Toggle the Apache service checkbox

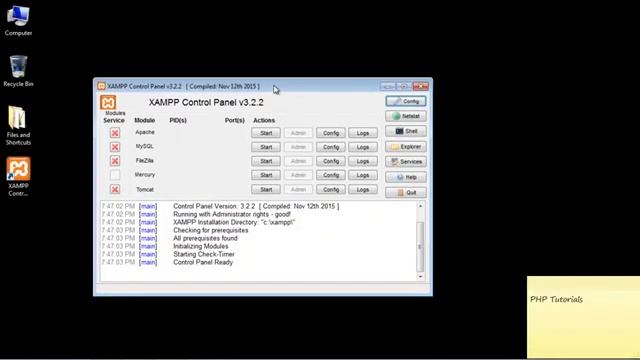coord(115,133)
